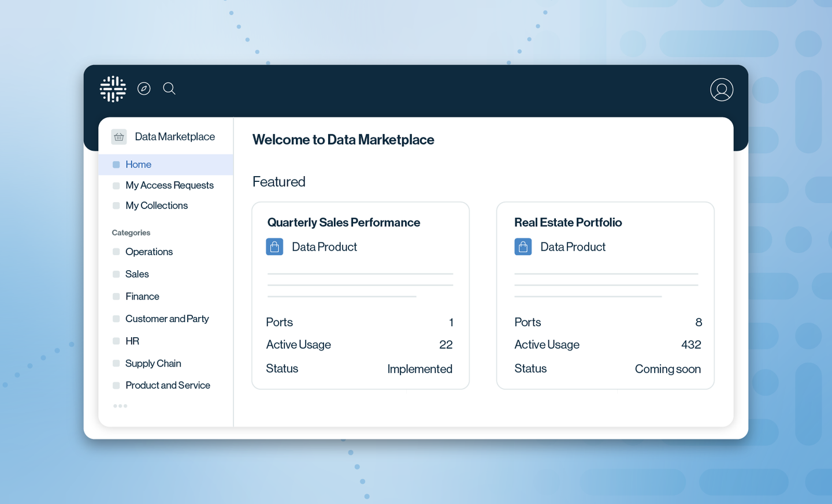Click the Collibra logo icon
The width and height of the screenshot is (832, 504).
click(113, 89)
